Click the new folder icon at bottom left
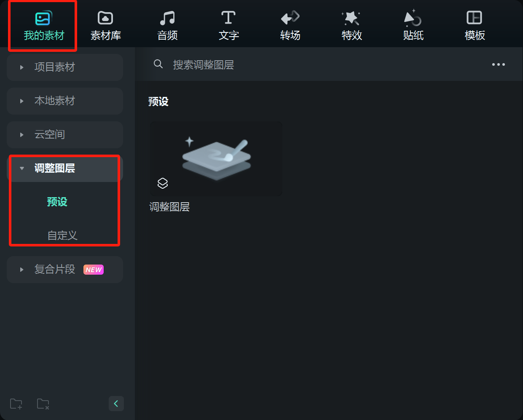This screenshot has width=523, height=420. point(16,404)
